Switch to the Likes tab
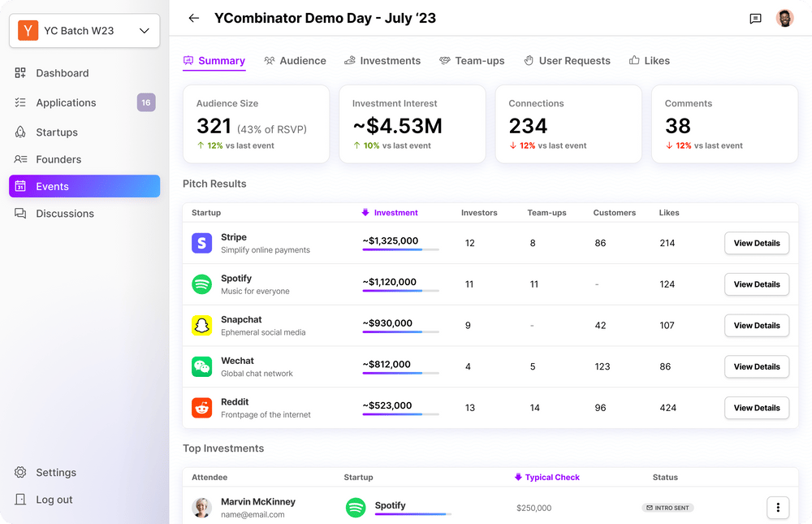 pos(650,61)
